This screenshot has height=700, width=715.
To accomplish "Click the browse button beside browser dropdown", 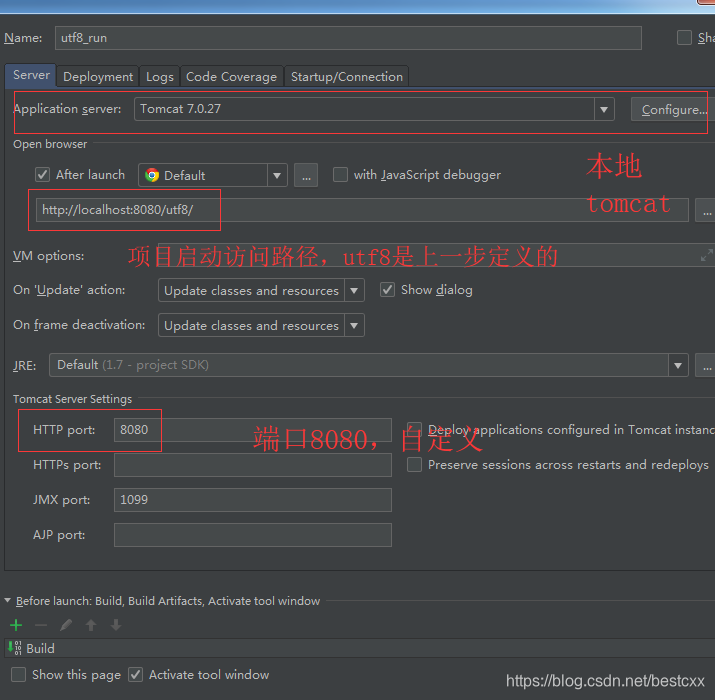I will tap(306, 175).
